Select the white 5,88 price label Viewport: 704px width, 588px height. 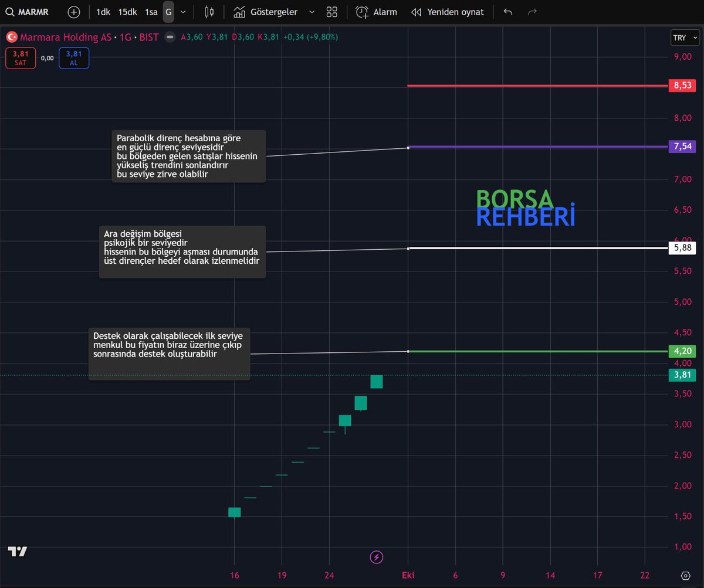tap(682, 248)
